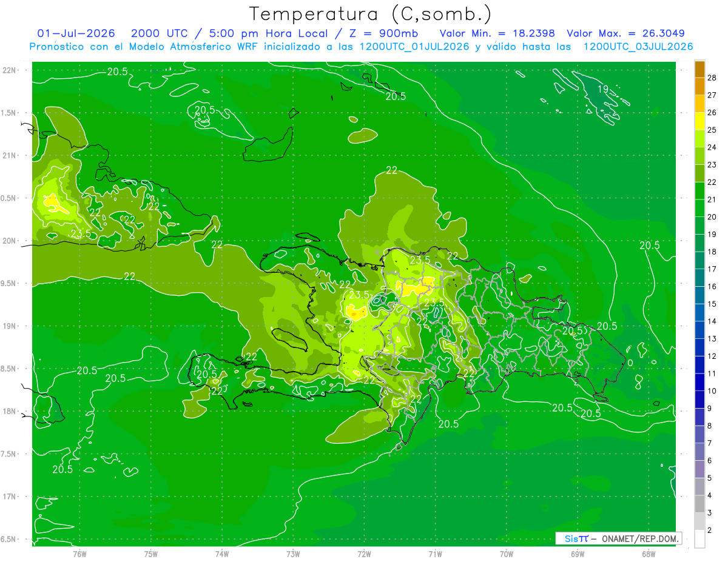
Task: Click the yellow colorbar segment between 25 and 26
Action: point(699,121)
